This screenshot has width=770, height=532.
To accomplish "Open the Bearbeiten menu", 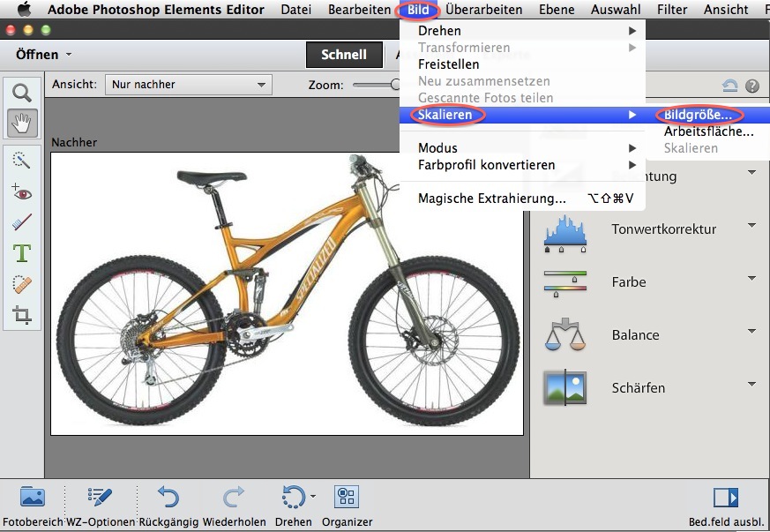I will [x=360, y=10].
